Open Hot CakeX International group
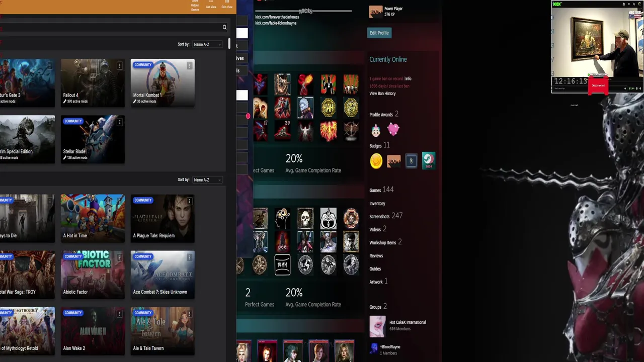Viewport: 644px width, 362px height. point(408,322)
